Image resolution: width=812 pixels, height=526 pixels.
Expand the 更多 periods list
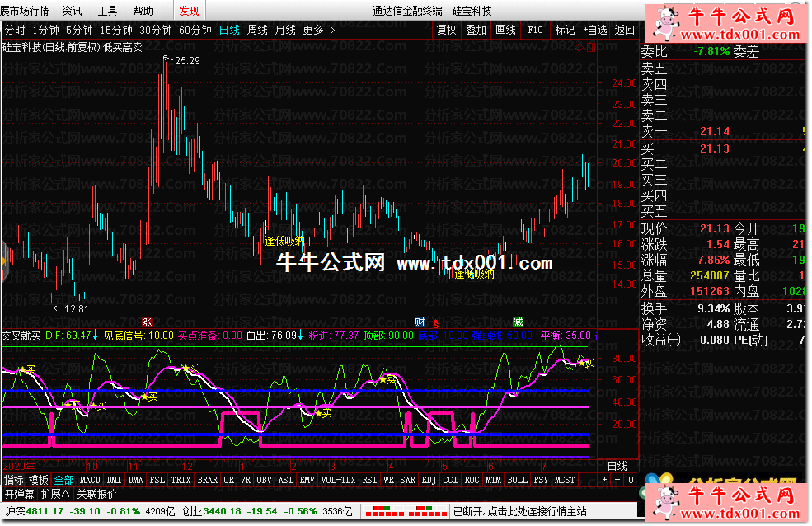point(318,30)
